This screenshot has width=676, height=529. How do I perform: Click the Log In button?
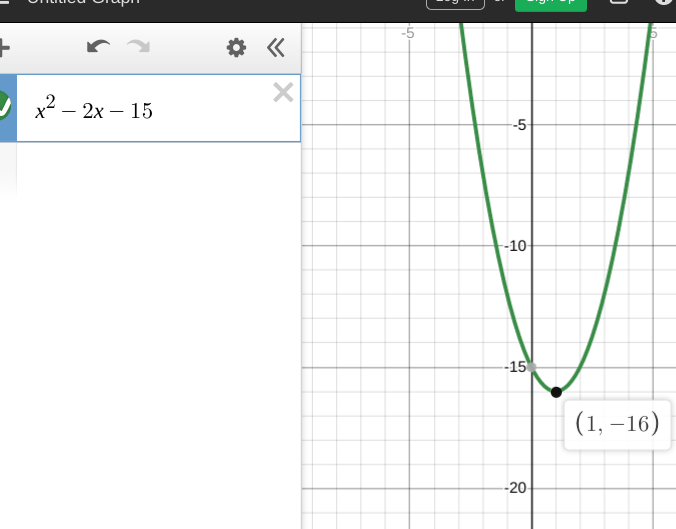click(455, 2)
